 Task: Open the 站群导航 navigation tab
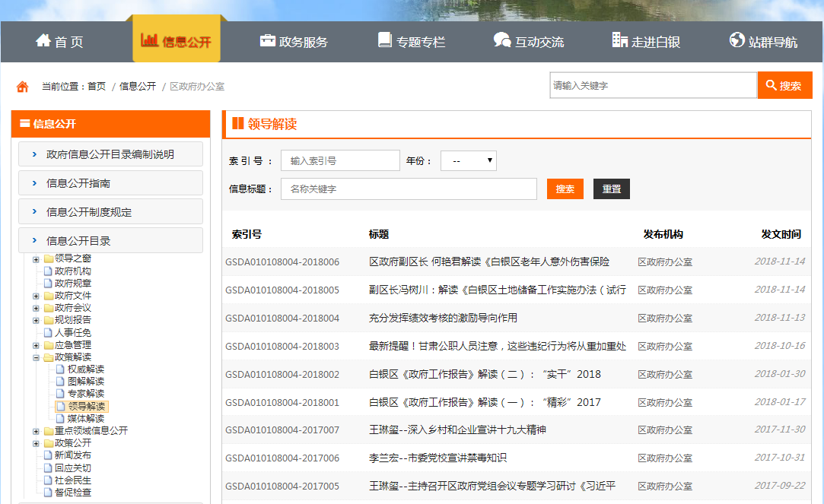coord(764,42)
